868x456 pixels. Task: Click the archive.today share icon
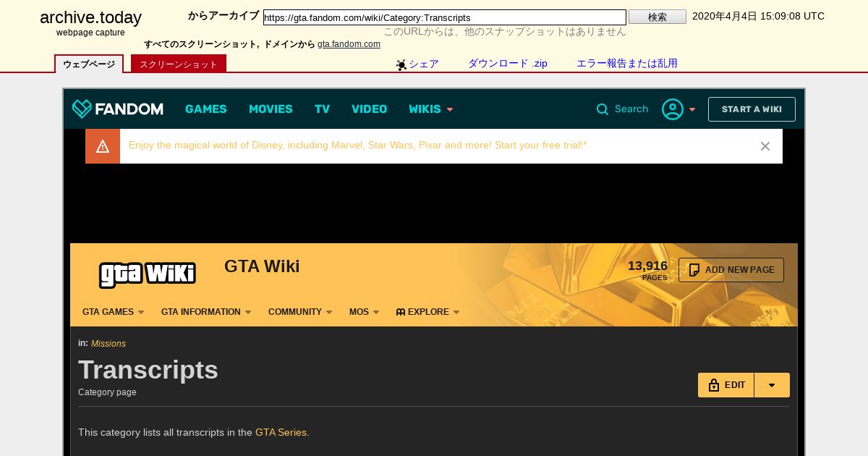point(401,64)
